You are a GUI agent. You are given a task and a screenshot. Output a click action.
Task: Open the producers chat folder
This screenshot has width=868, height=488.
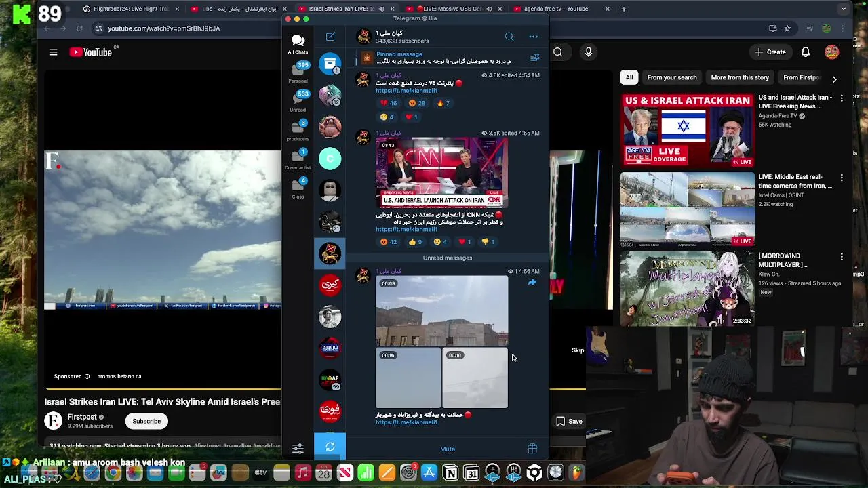[298, 131]
